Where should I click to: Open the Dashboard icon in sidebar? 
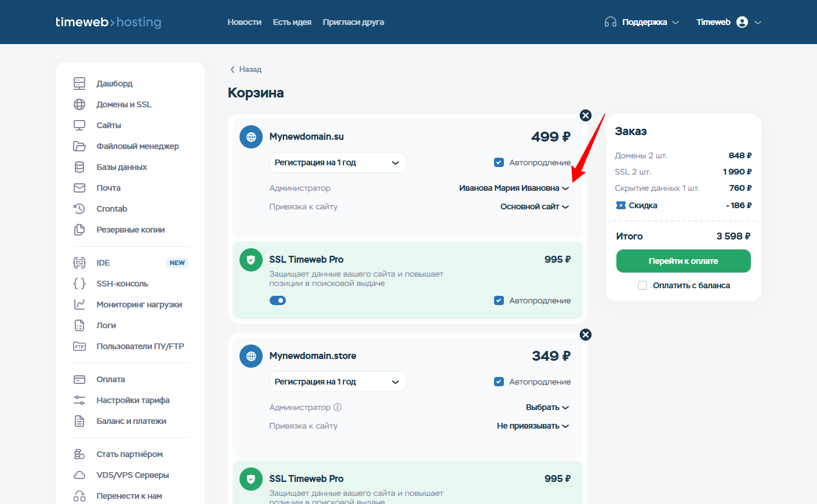79,84
